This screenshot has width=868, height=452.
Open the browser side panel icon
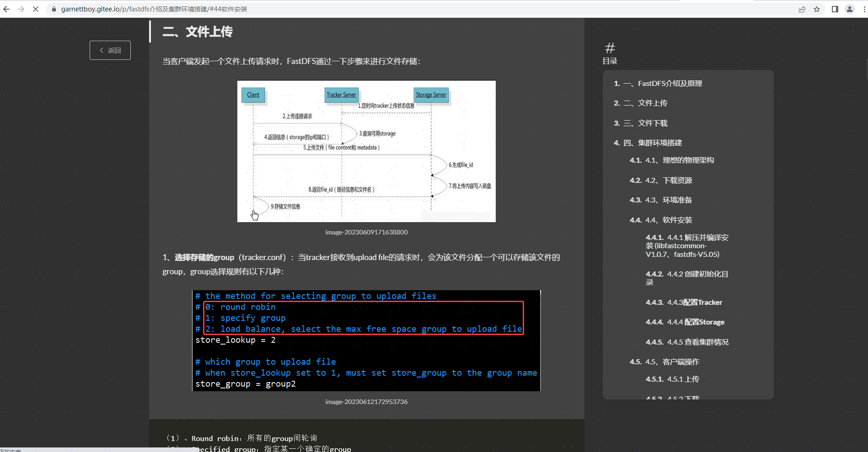(835, 9)
